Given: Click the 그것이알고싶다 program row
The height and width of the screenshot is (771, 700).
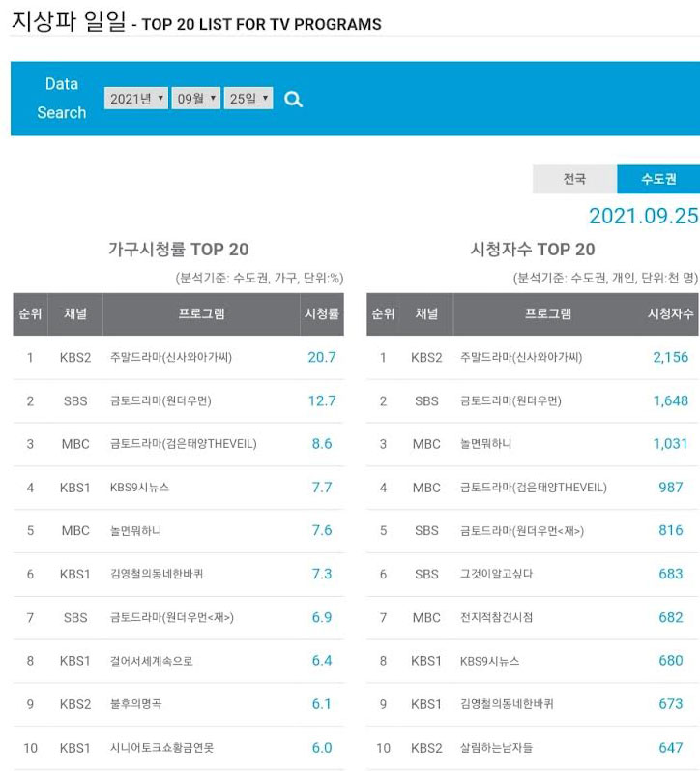Looking at the screenshot, I should point(533,575).
